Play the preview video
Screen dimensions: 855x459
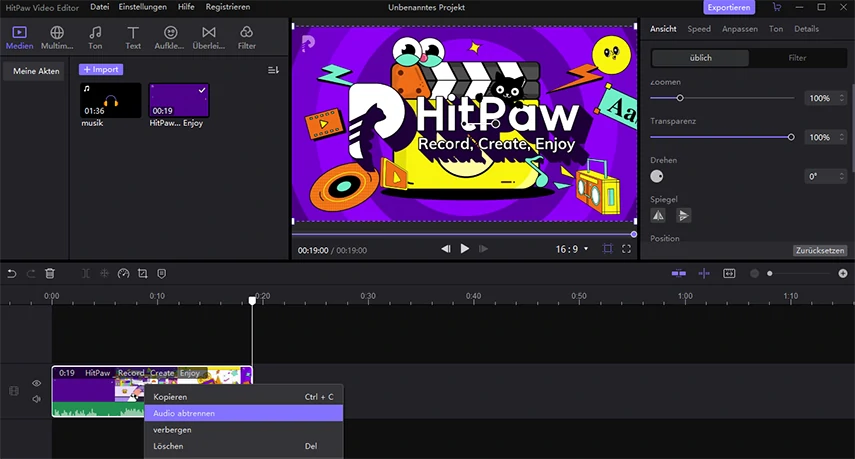click(x=465, y=249)
